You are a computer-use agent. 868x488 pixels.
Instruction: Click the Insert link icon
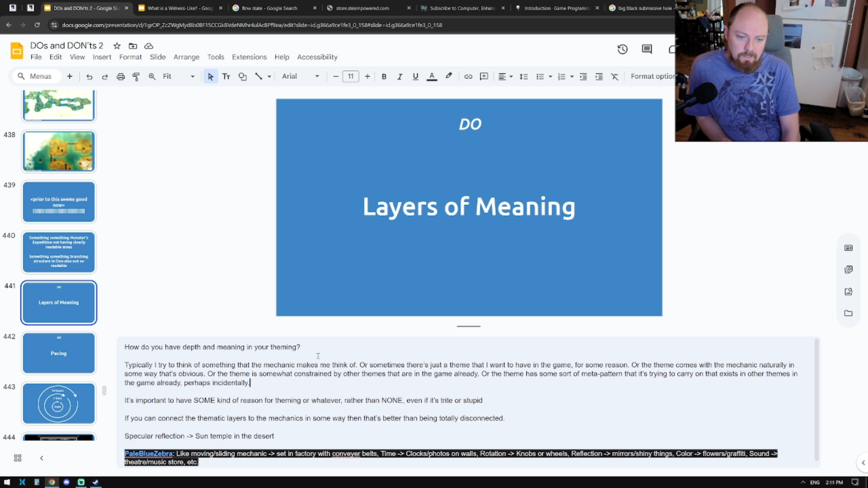point(468,76)
